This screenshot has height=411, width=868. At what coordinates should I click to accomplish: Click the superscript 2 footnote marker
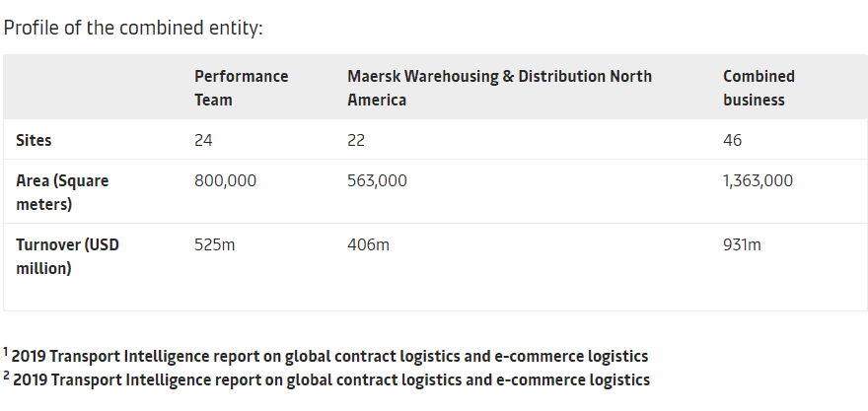pyautogui.click(x=6, y=376)
